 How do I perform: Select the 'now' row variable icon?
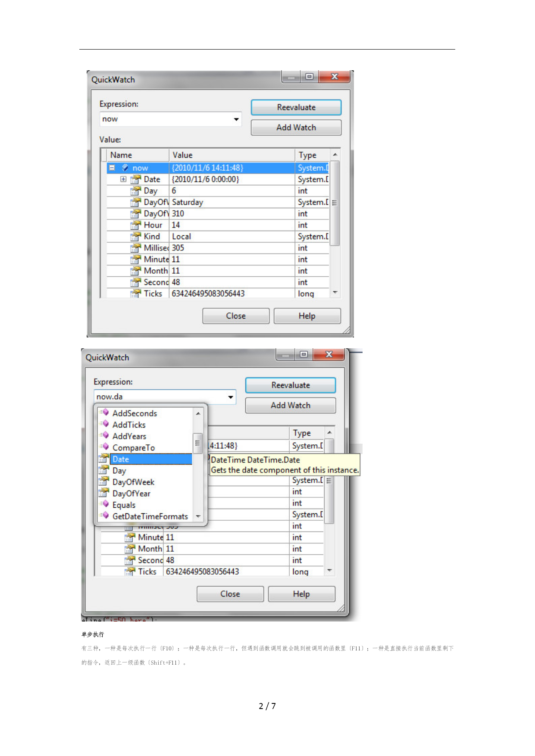click(125, 168)
